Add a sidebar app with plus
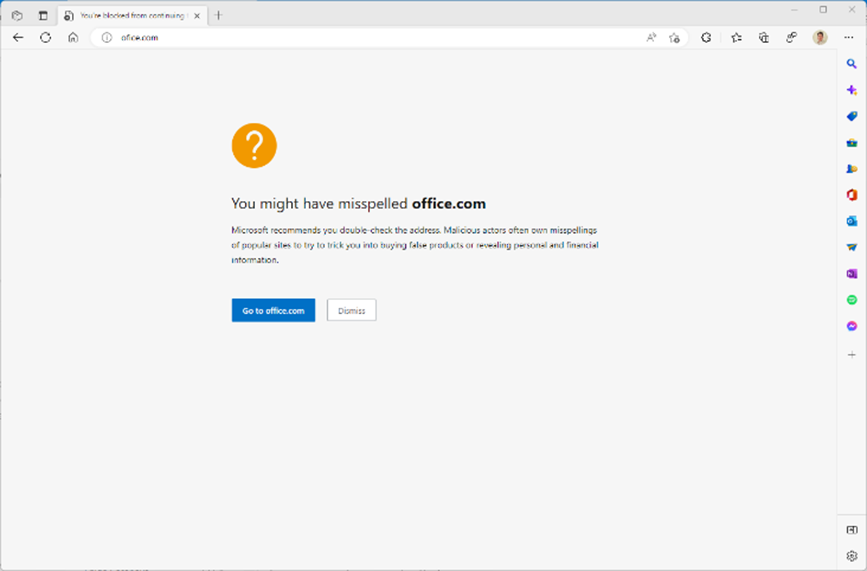867x571 pixels. point(852,354)
